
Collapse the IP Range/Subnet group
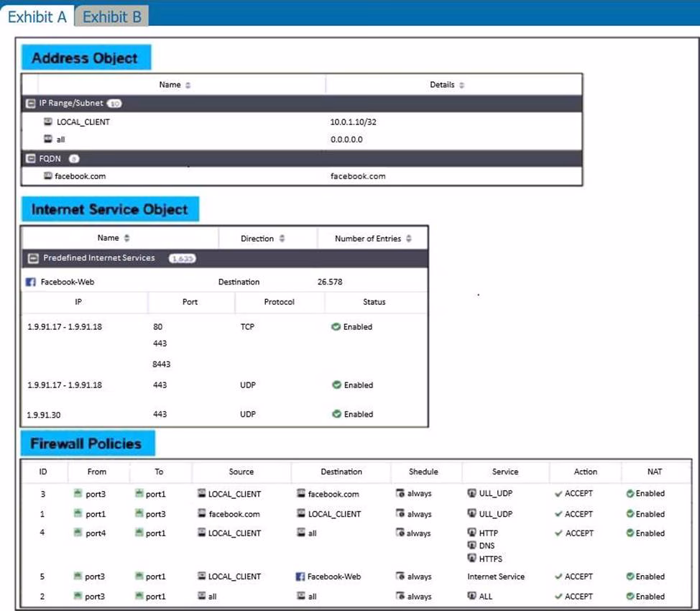pos(31,103)
